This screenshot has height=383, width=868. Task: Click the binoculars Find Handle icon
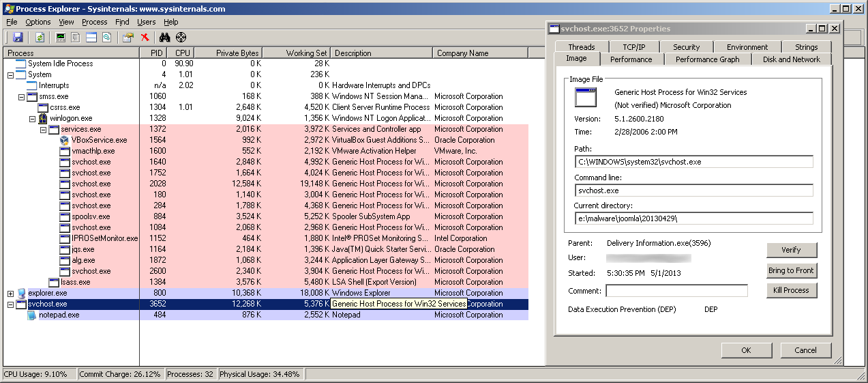[x=165, y=38]
